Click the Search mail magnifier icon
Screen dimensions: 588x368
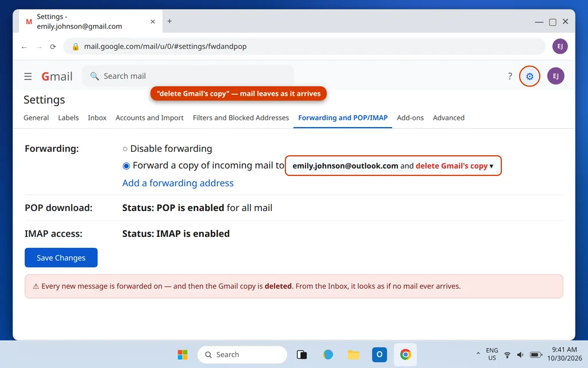click(95, 76)
